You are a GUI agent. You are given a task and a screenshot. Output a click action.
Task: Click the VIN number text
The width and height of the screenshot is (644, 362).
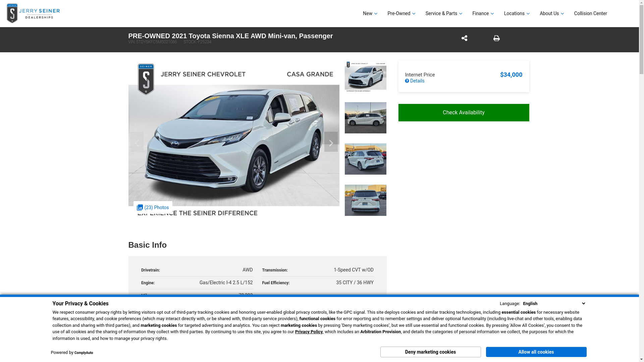pos(152,42)
